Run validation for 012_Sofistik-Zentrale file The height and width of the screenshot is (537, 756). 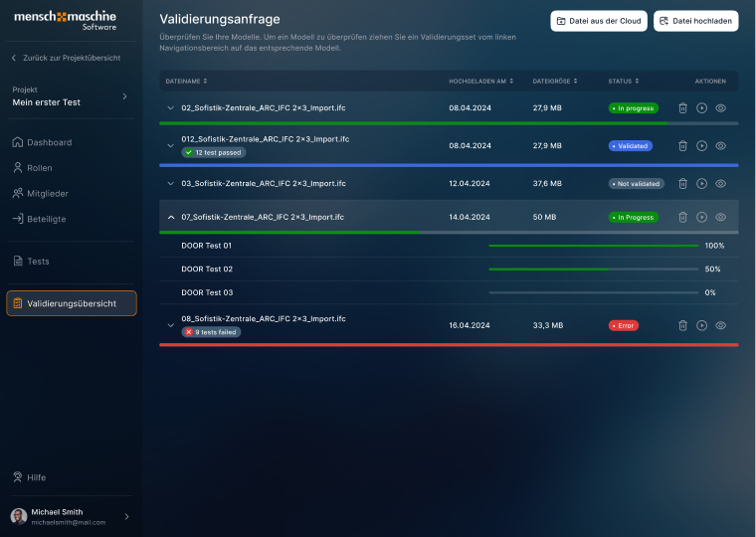pos(701,145)
